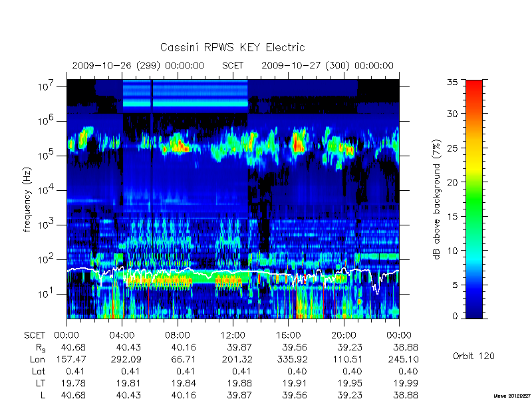Click the time tick label '04:00'
Screen dimensions: 532x399
[122, 335]
